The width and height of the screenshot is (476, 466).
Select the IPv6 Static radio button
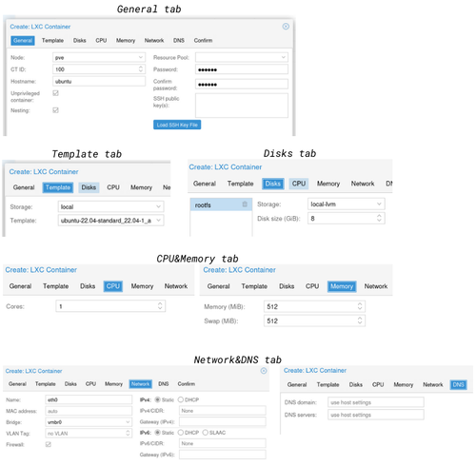(157, 433)
